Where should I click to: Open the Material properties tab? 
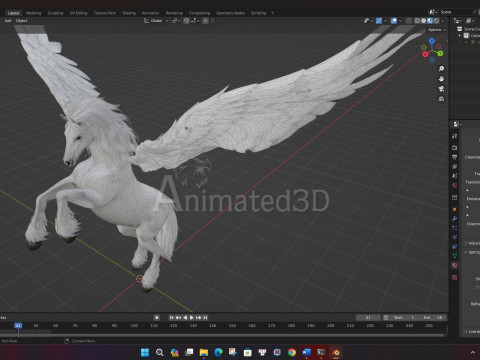click(x=455, y=265)
